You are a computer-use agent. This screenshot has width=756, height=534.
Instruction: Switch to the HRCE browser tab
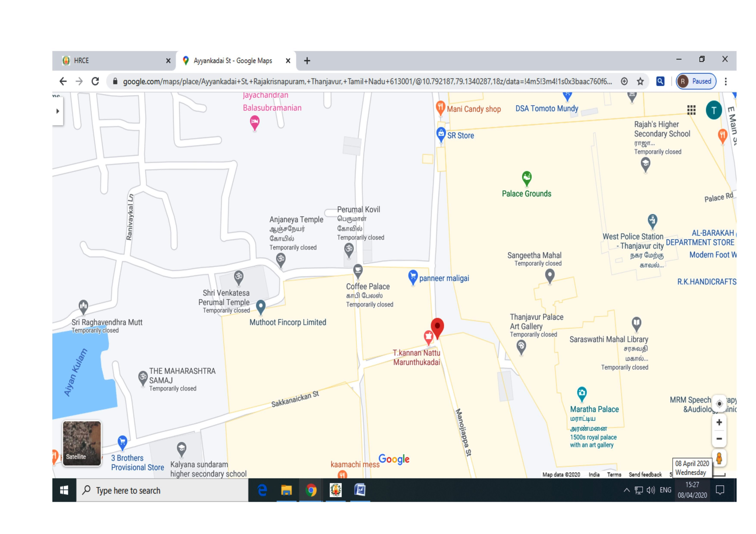(112, 61)
